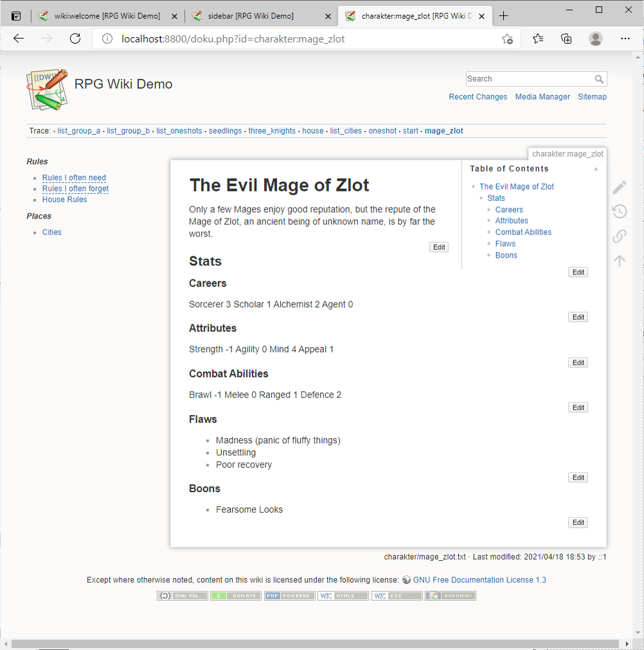Click the W3C HTML5 badge
644x650 pixels.
pos(343,595)
